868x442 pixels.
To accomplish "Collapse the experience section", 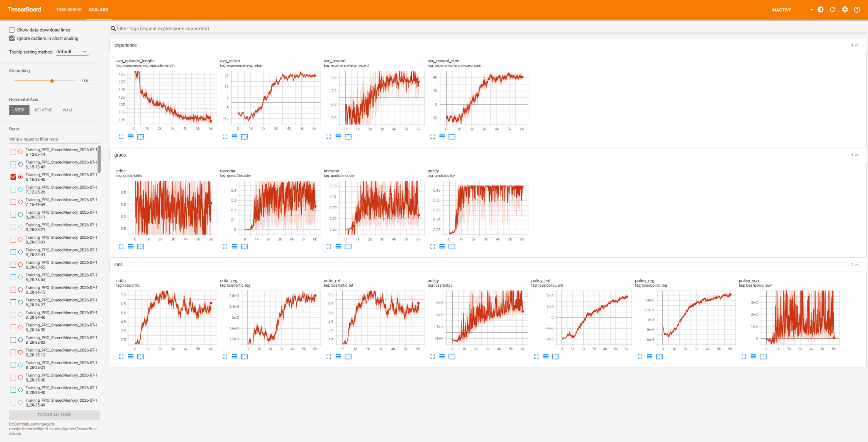I will [x=857, y=45].
